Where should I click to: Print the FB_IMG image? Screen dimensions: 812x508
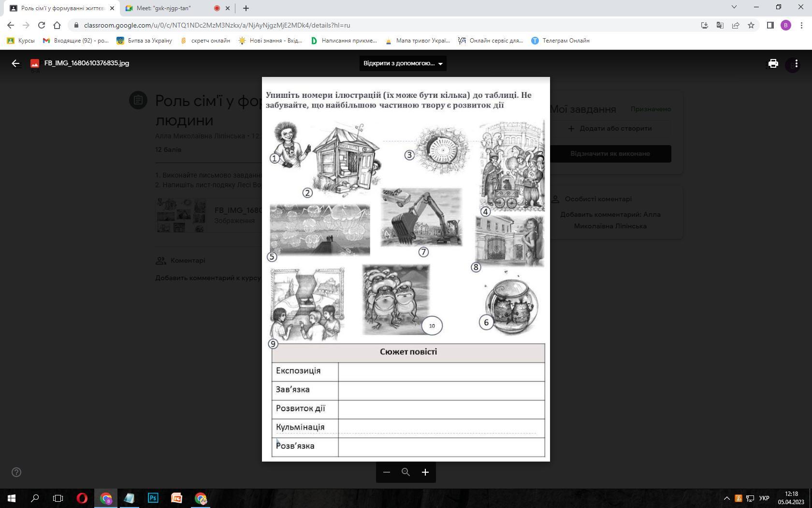[773, 63]
